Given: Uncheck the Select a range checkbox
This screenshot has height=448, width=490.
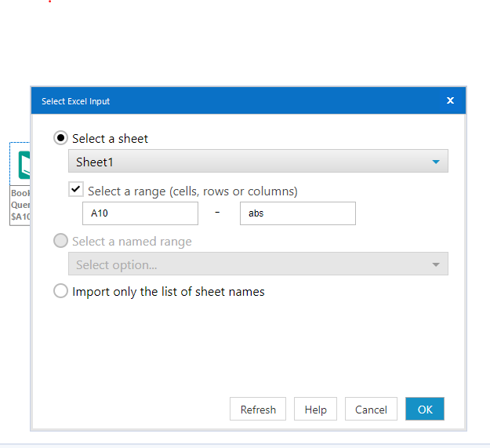Looking at the screenshot, I should (x=76, y=190).
